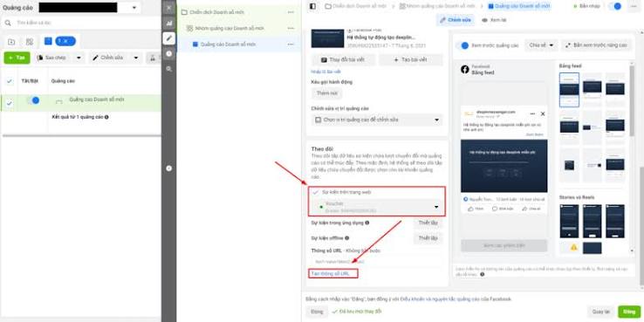
Task: Open more options for Quảng cáo Doanh số mới tree row
Action: pos(291,45)
